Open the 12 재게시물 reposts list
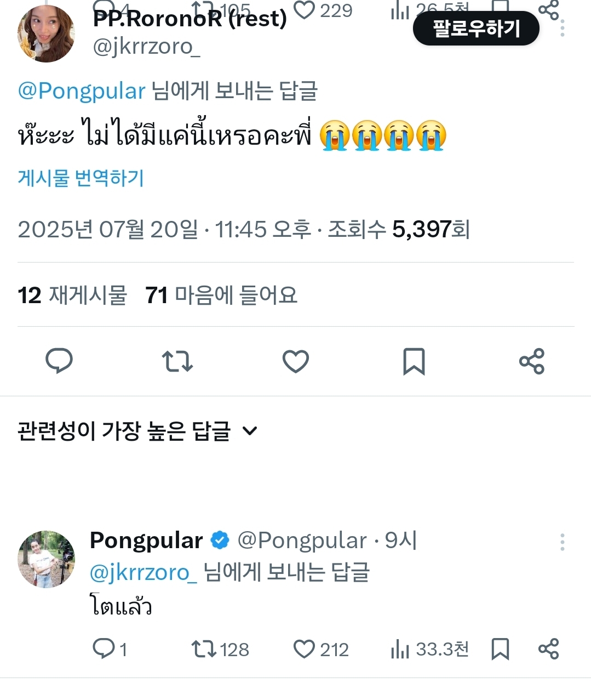Image resolution: width=591 pixels, height=700 pixels. click(72, 295)
